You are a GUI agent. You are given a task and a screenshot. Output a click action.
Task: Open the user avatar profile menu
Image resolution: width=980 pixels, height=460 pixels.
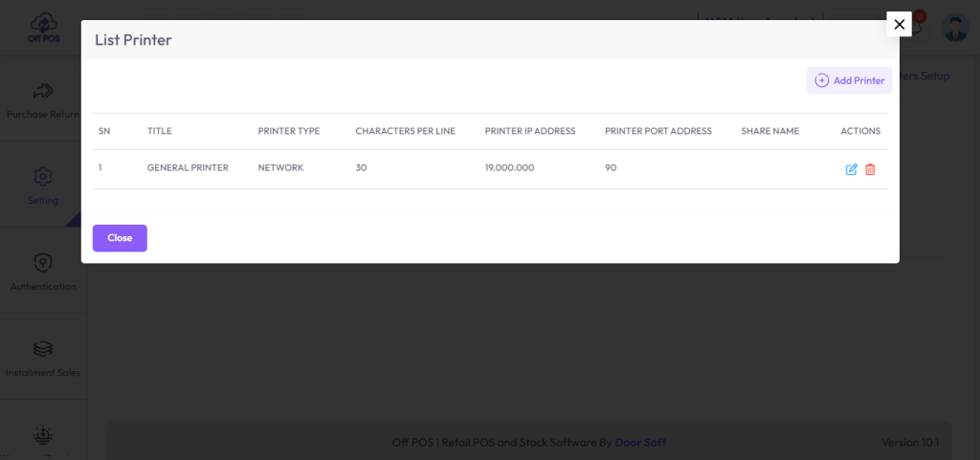click(956, 28)
